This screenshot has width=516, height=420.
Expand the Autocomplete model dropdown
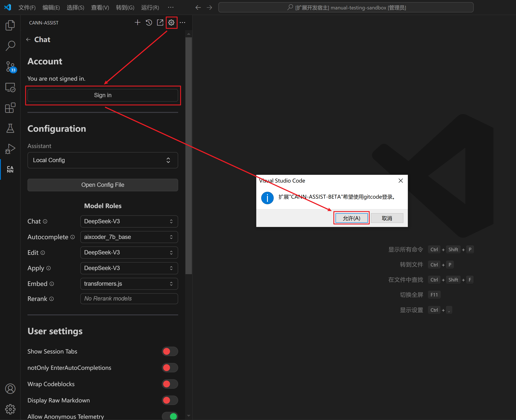129,237
